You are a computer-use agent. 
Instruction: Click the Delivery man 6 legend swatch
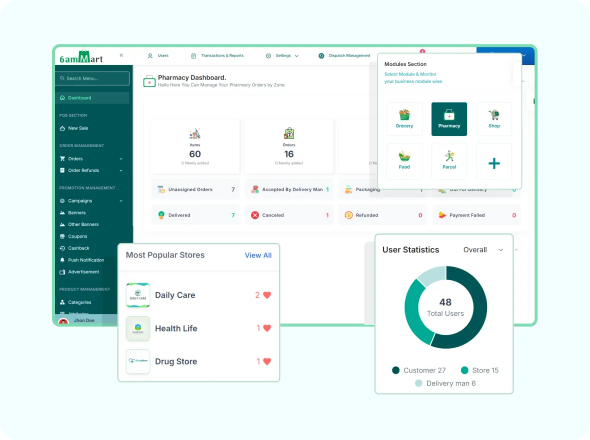418,383
